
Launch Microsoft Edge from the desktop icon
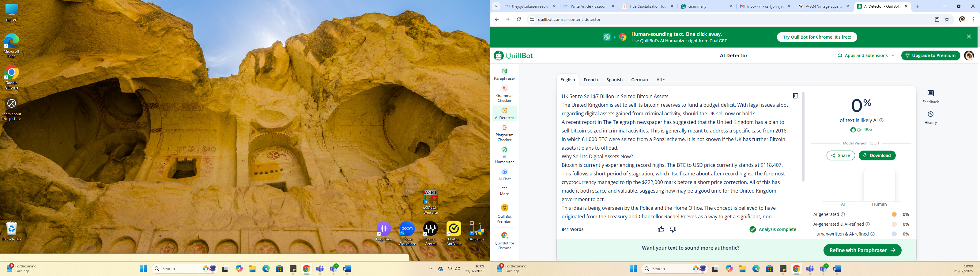(x=11, y=46)
